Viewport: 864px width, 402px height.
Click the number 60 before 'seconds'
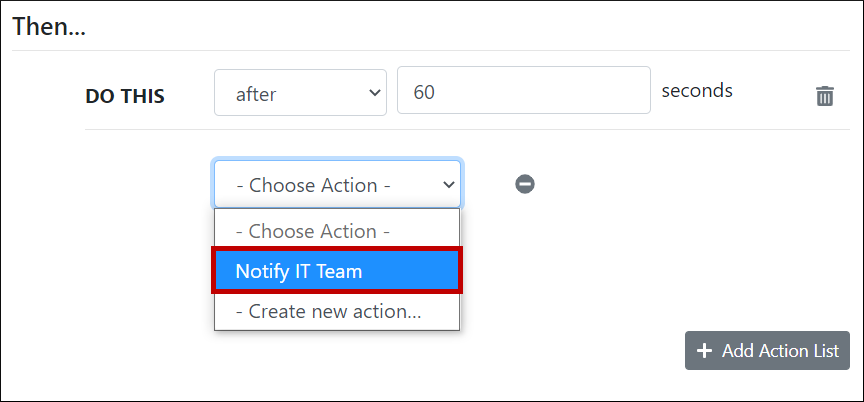pyautogui.click(x=424, y=92)
